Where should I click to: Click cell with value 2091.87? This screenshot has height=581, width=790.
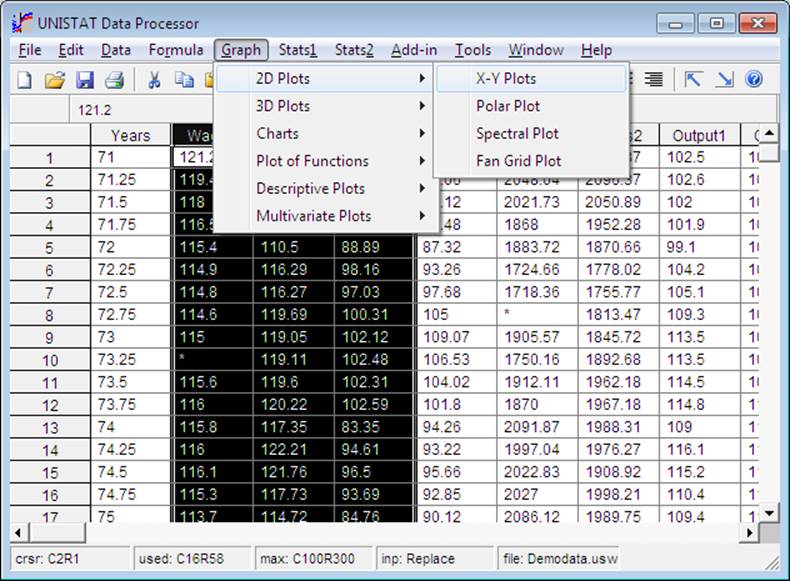tap(537, 427)
